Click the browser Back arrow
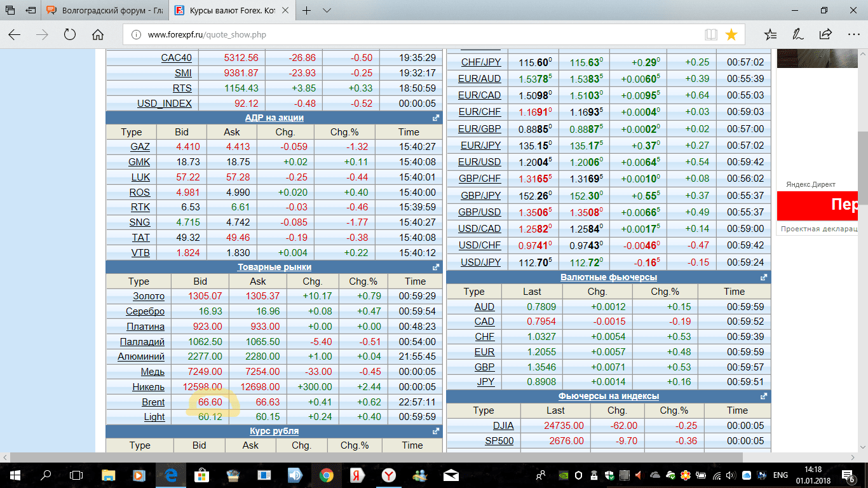This screenshot has height=488, width=868. click(x=14, y=34)
